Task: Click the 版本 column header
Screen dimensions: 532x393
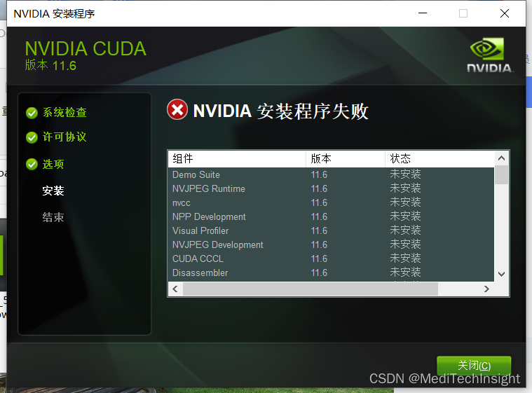Action: 346,159
